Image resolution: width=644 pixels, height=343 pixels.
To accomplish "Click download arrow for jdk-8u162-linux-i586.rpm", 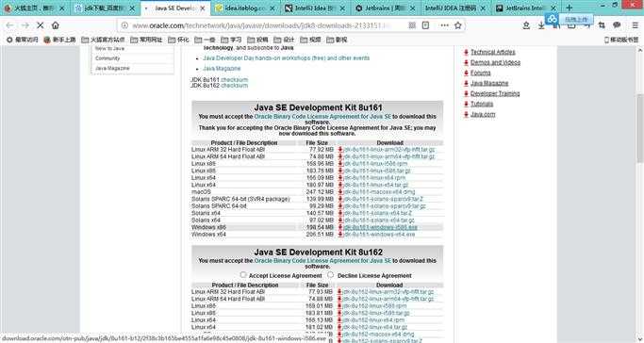I will 339,306.
